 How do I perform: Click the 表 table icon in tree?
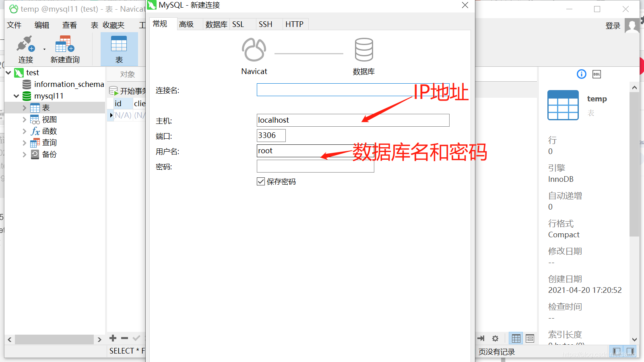(x=35, y=108)
